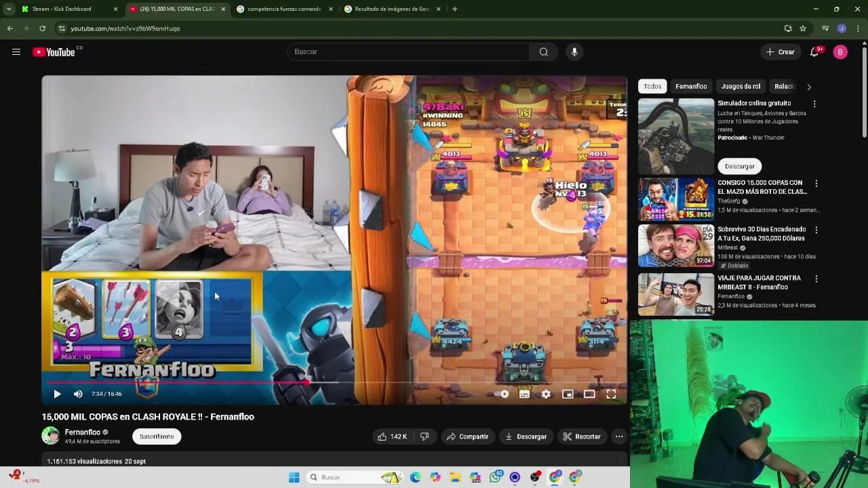This screenshot has width=868, height=488.
Task: Open OBS Studio from taskbar
Action: pos(535,477)
